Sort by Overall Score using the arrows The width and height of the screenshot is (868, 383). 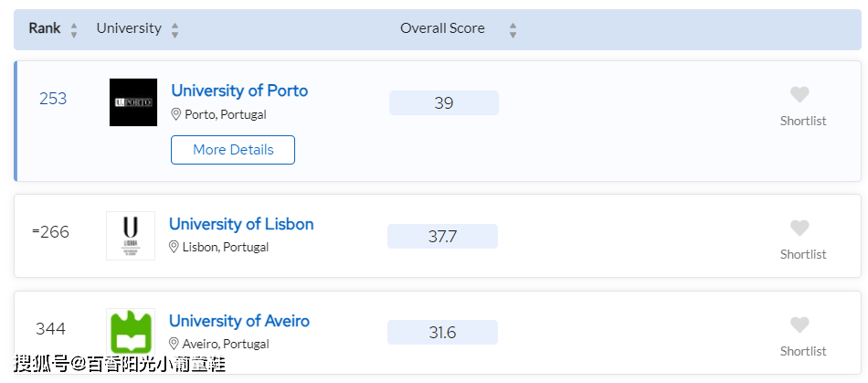pos(513,30)
